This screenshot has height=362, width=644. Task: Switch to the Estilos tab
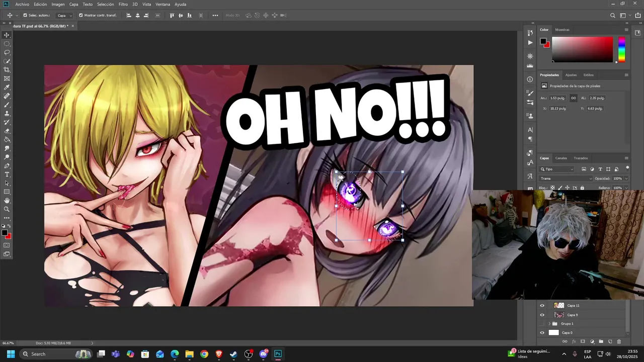pyautogui.click(x=589, y=75)
